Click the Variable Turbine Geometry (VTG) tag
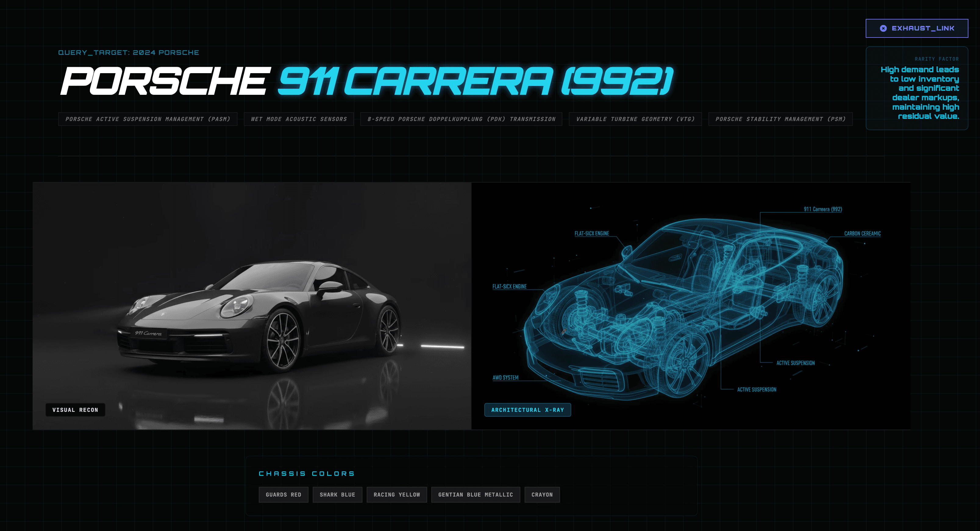Screen dimensions: 980x531 point(635,119)
